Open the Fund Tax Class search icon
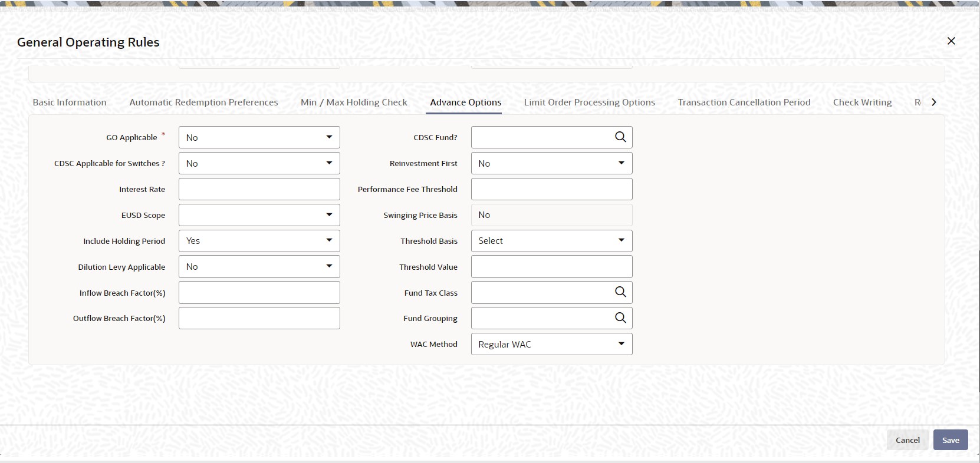980x463 pixels. (x=620, y=292)
